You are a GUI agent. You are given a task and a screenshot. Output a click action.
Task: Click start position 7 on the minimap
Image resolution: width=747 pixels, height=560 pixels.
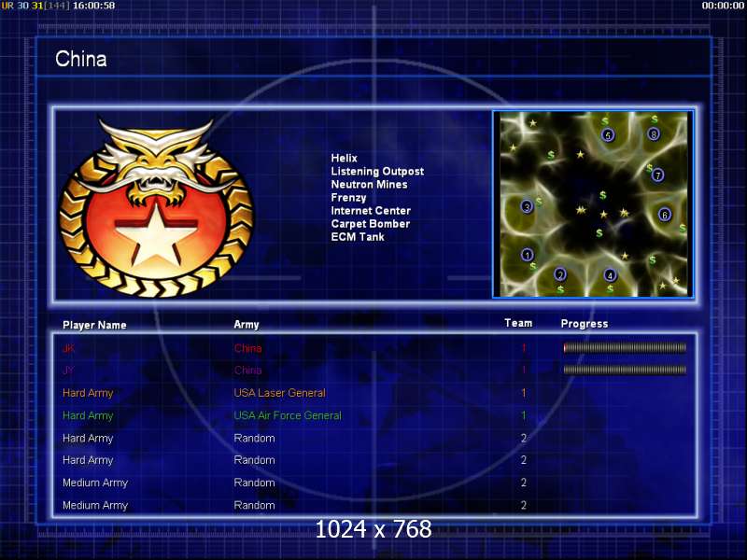(657, 175)
